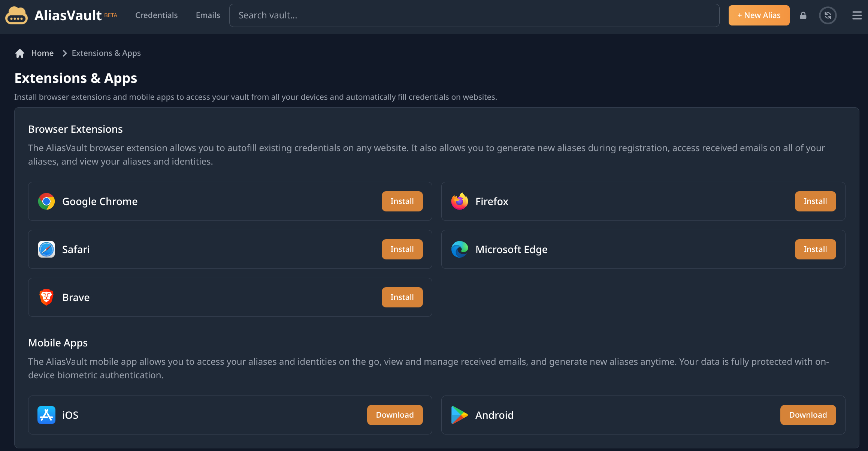Install the Google Chrome extension
This screenshot has width=868, height=451.
[402, 201]
